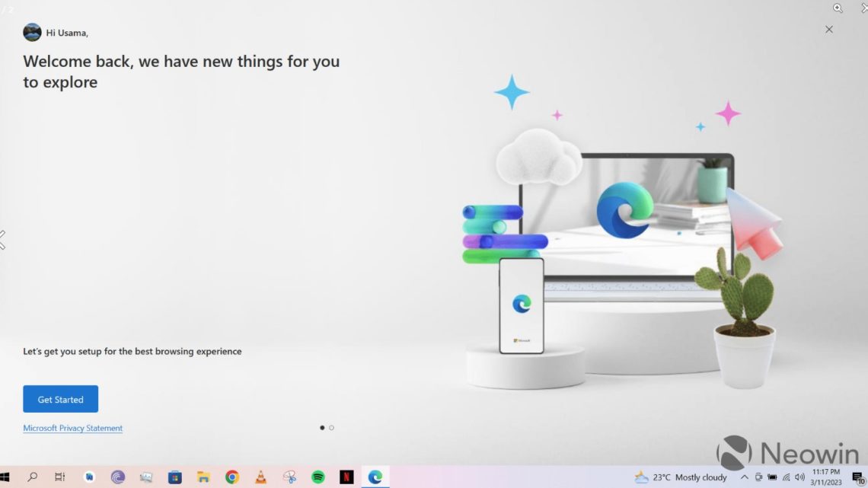Launch Google Chrome from the taskbar
This screenshot has width=868, height=488.
[231, 477]
